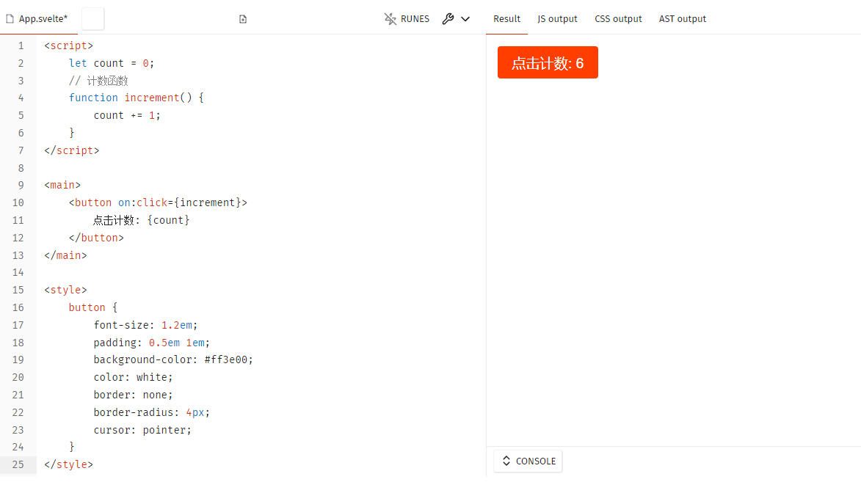Viewport: 861px width, 504px height.
Task: Click the up-down chevron icon beside CONSOLE
Action: (506, 461)
